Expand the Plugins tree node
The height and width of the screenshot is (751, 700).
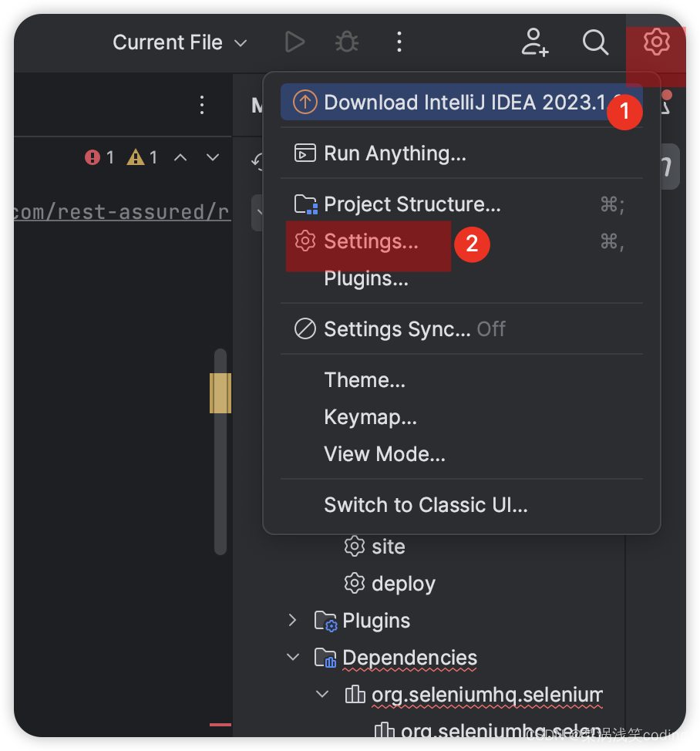pyautogui.click(x=292, y=620)
